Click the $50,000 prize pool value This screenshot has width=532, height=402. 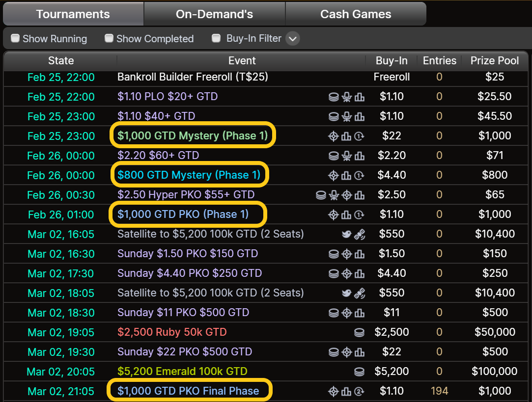(x=495, y=332)
